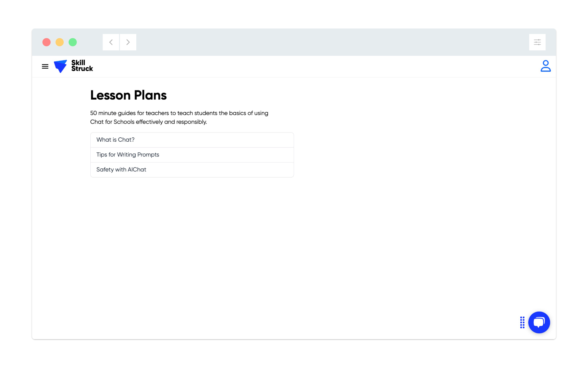The width and height of the screenshot is (588, 368).
Task: Launch the blue chat bubble widget
Action: tap(539, 322)
